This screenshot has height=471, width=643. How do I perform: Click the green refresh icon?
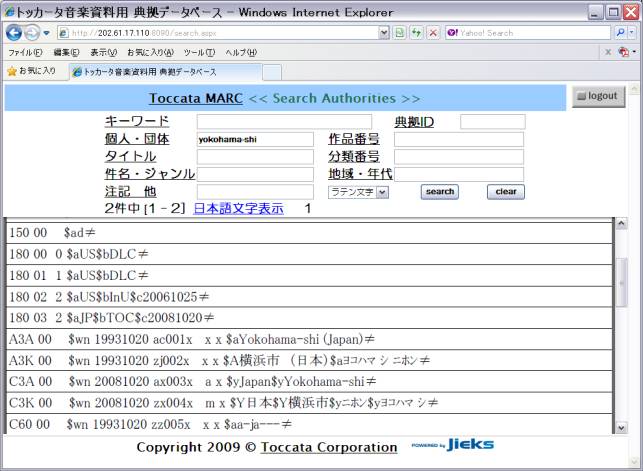coord(416,33)
